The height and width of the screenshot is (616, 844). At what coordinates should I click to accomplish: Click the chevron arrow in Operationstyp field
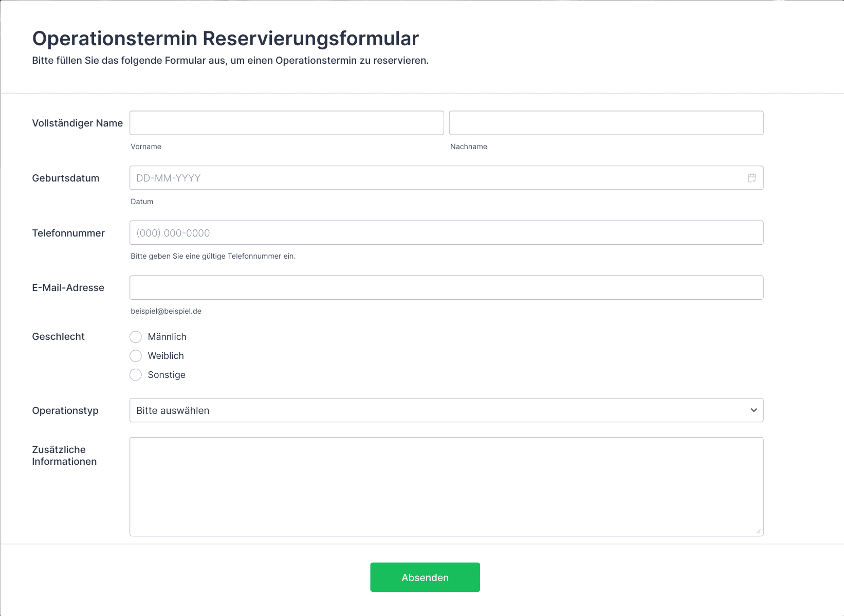[754, 410]
